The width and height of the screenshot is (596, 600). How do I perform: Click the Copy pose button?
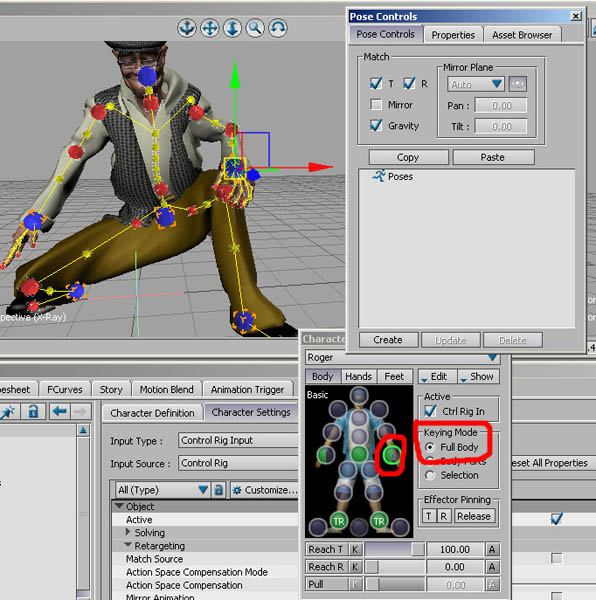pyautogui.click(x=408, y=157)
